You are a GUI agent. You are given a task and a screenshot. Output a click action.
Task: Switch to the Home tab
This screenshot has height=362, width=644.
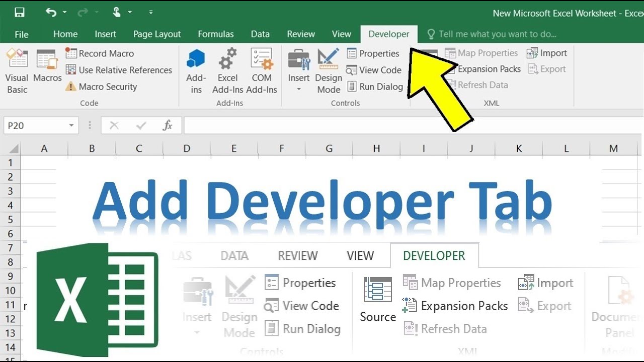pyautogui.click(x=65, y=34)
